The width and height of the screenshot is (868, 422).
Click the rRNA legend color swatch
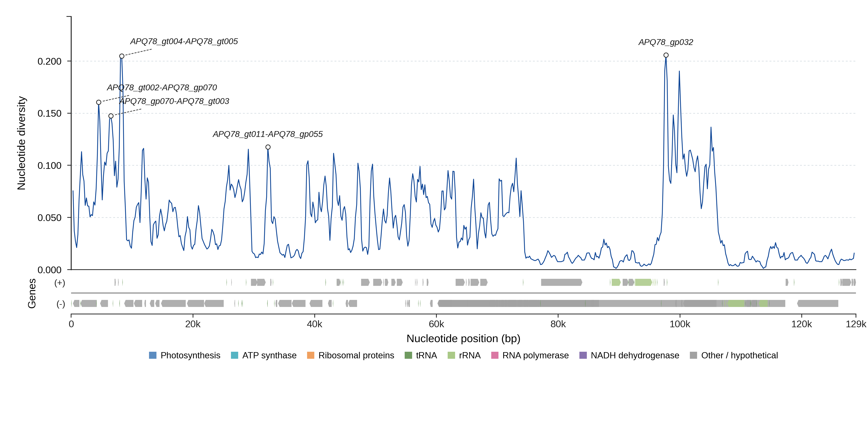(451, 355)
